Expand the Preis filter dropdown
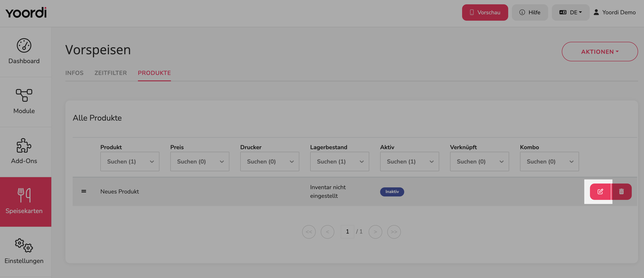This screenshot has height=278, width=644. 200,161
